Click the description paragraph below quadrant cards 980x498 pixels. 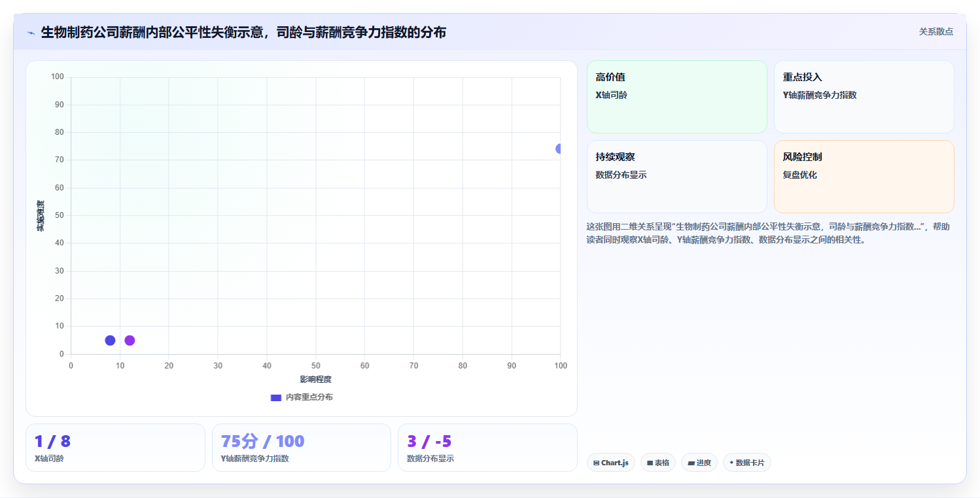tap(769, 233)
